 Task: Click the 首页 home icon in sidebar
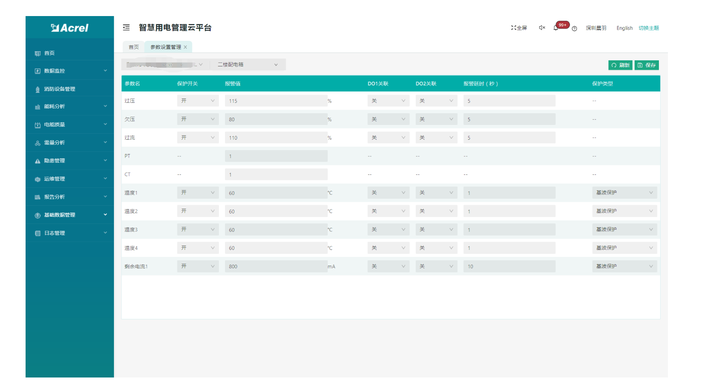tap(38, 53)
